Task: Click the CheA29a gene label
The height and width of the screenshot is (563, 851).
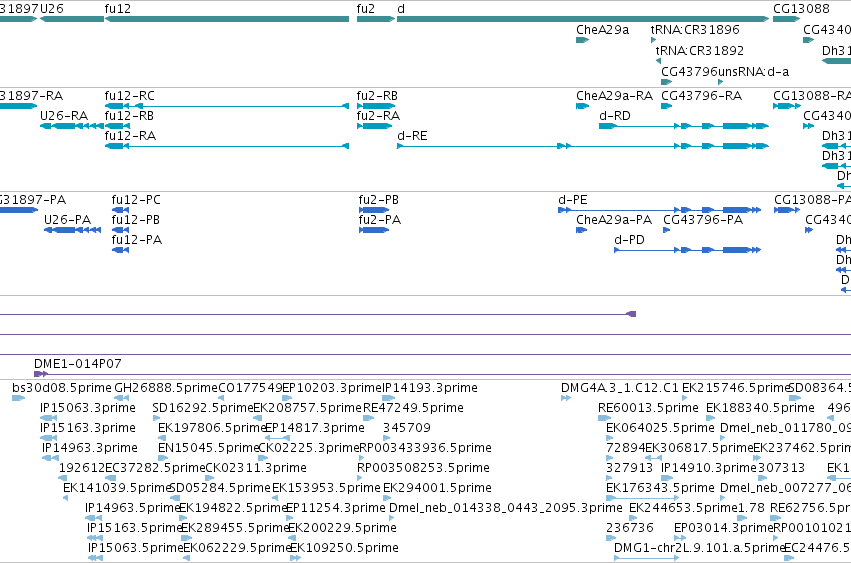Action: [602, 30]
